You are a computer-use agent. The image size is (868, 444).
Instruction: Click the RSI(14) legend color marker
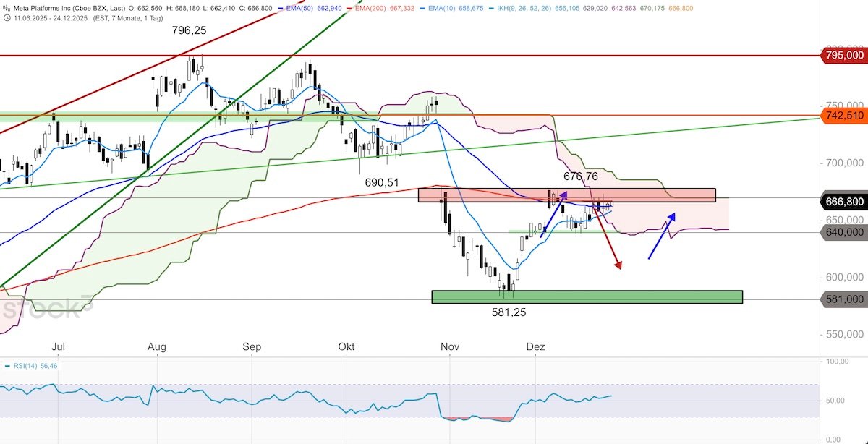tap(7, 365)
